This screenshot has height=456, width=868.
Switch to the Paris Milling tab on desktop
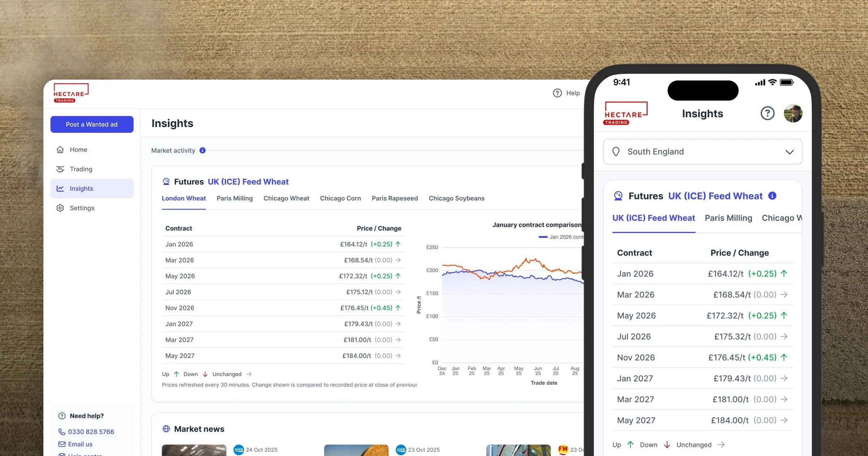(234, 198)
